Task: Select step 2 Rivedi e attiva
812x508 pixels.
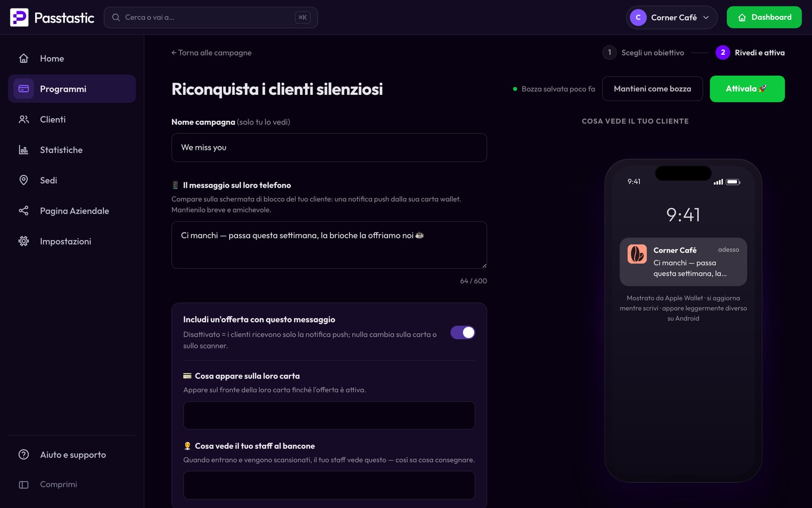Action: [750, 52]
